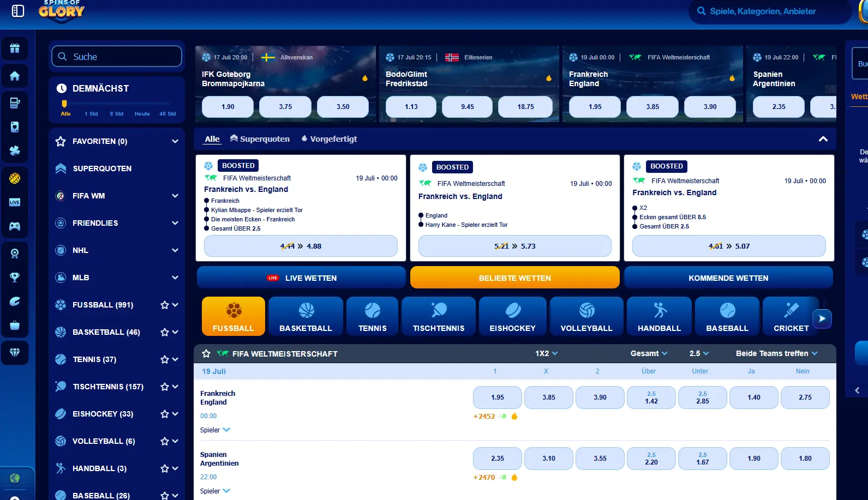Open the Gesamt market dropdown

coord(649,353)
